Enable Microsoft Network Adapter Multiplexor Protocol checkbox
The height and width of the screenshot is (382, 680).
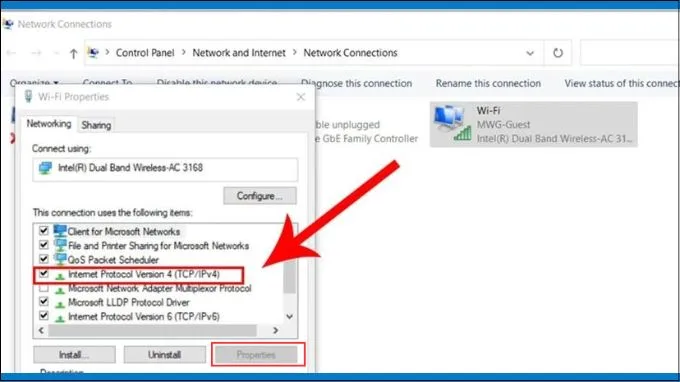pyautogui.click(x=43, y=287)
